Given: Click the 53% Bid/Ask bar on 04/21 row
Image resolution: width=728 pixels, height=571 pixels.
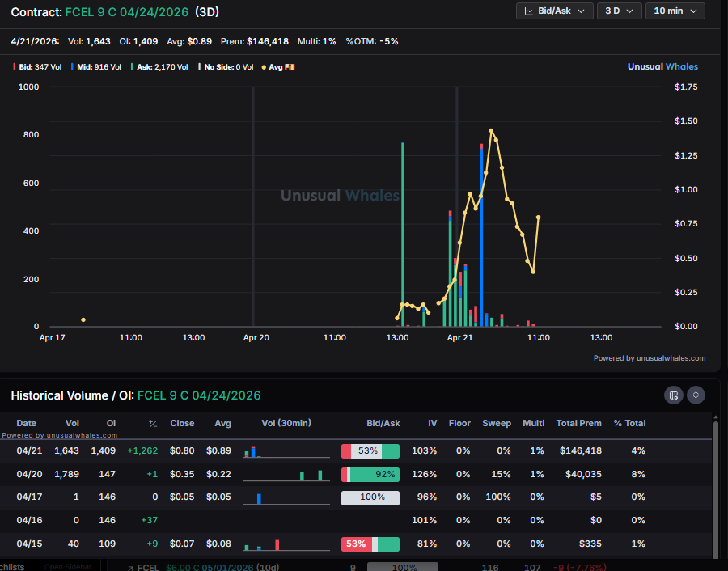Looking at the screenshot, I should tap(370, 451).
